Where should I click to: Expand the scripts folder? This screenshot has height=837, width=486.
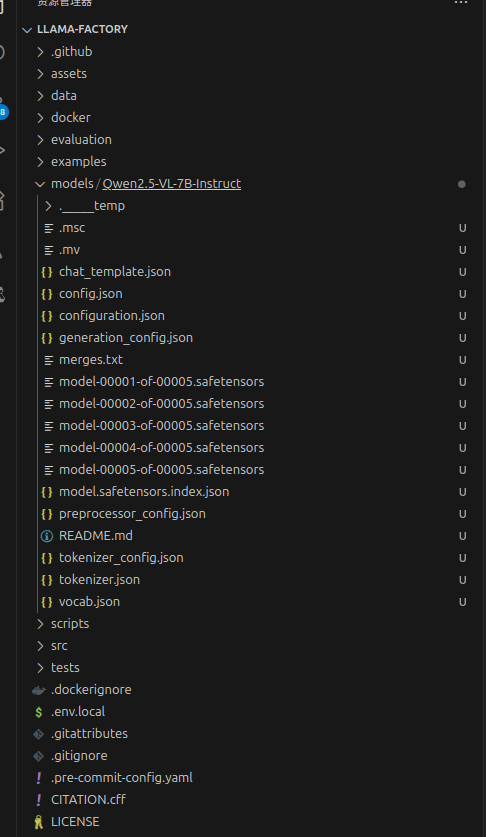click(x=40, y=623)
